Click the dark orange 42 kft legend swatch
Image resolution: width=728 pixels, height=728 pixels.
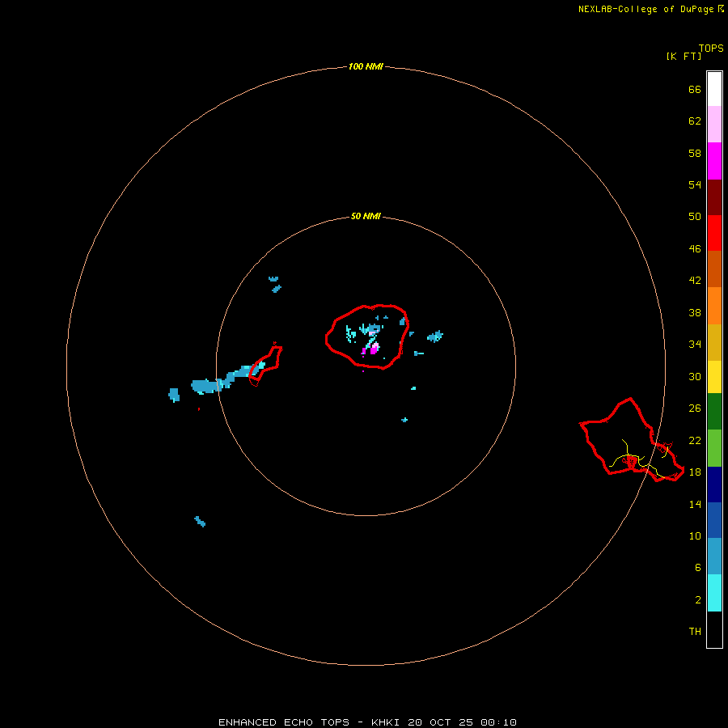click(714, 269)
